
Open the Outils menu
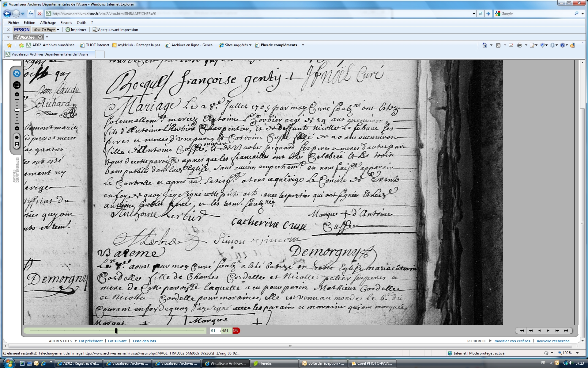point(81,23)
